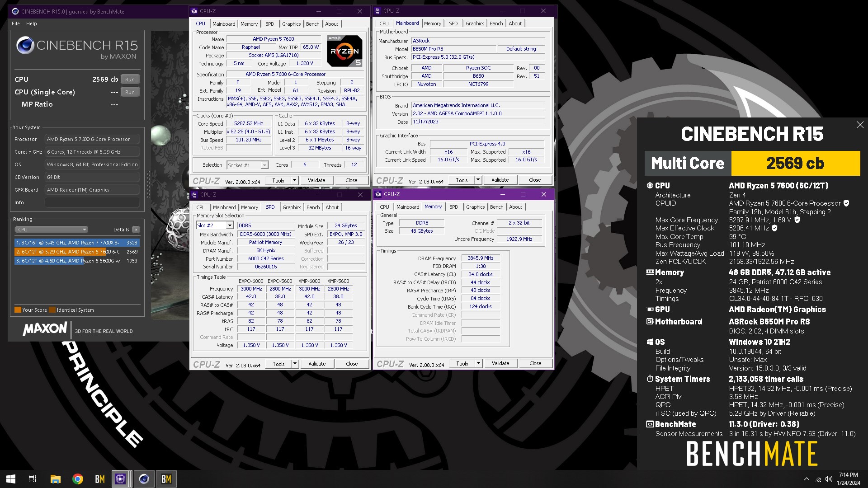Run the CPU Single Core test
The image size is (868, 488).
pos(130,92)
